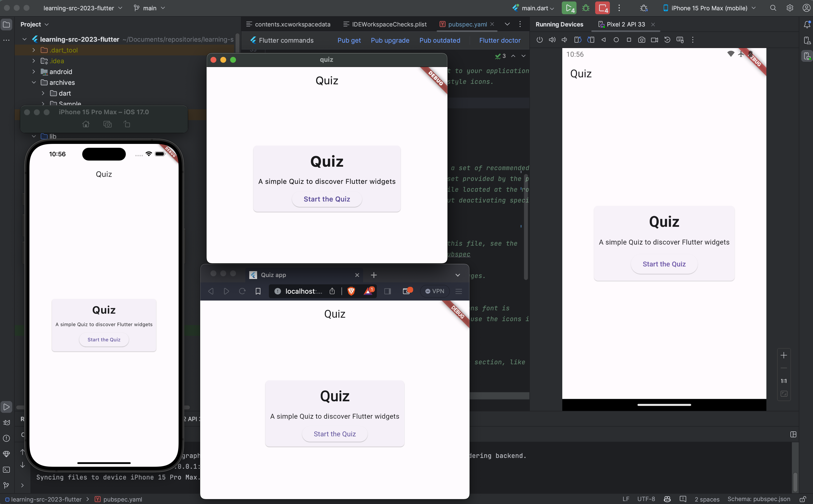Screen dimensions: 813x504
Task: Click the Pixel 2 API 33 tab
Action: click(624, 24)
